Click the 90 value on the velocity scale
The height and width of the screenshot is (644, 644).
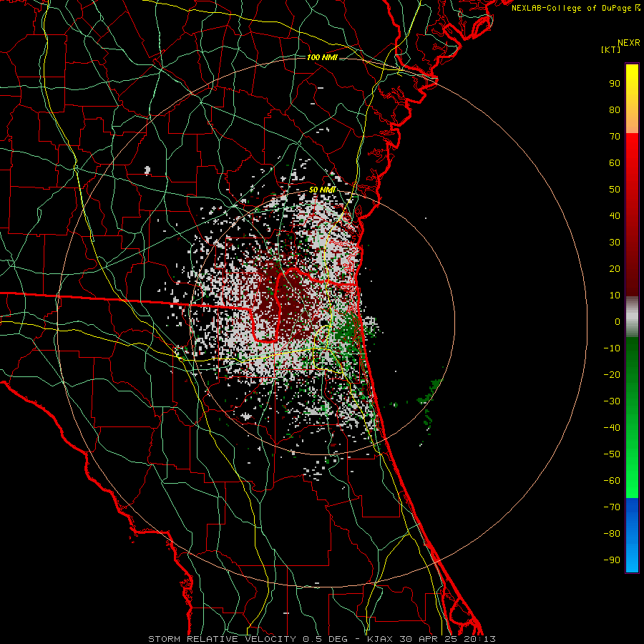pyautogui.click(x=615, y=84)
